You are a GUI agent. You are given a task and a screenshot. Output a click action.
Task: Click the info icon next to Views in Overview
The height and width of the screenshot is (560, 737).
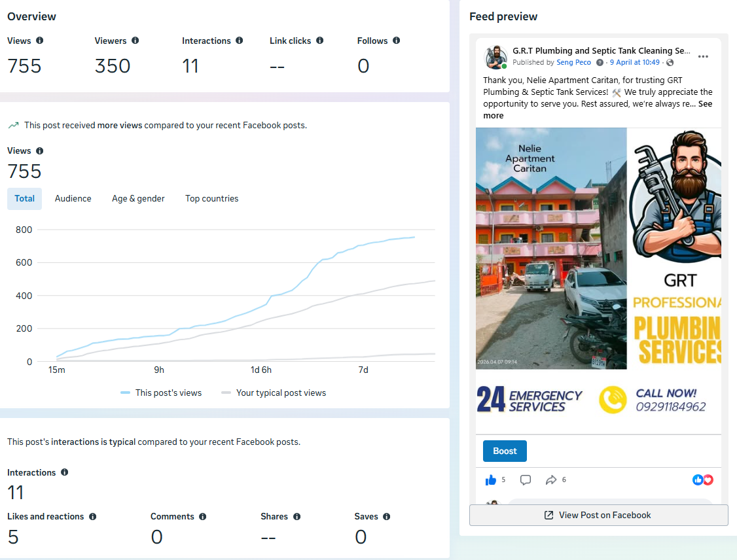(x=39, y=41)
